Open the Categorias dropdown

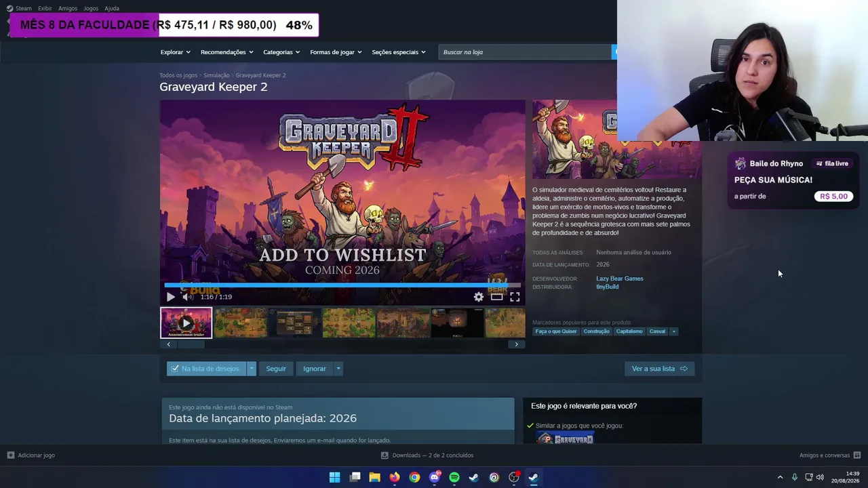click(282, 52)
